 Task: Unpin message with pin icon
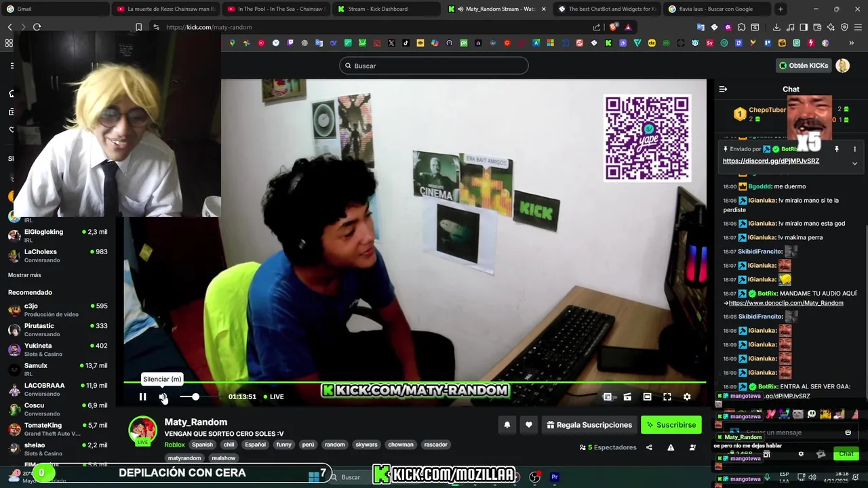(836, 149)
